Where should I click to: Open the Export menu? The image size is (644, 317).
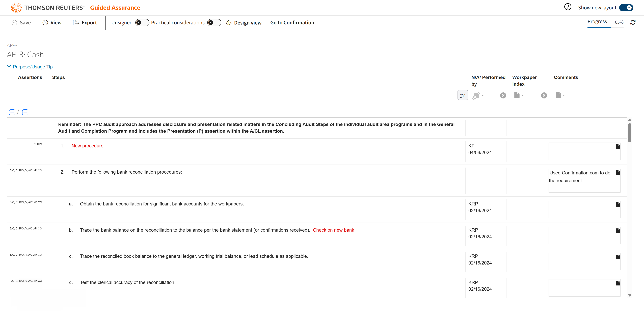(x=85, y=23)
